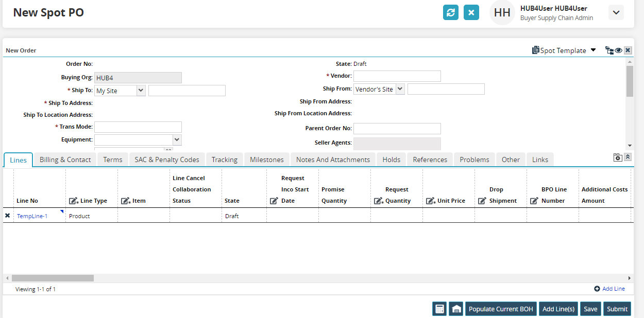The width and height of the screenshot is (644, 318).
Task: Toggle the eye visibility icon
Action: 618,50
